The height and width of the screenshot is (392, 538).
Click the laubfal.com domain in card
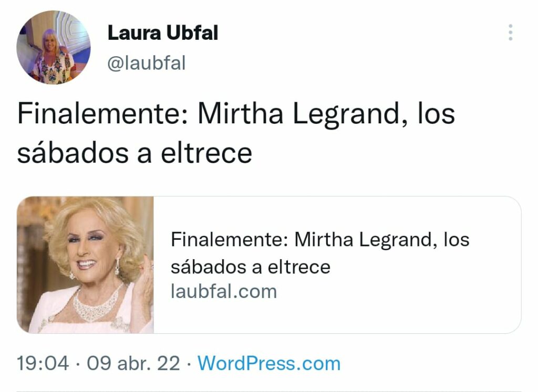click(224, 292)
